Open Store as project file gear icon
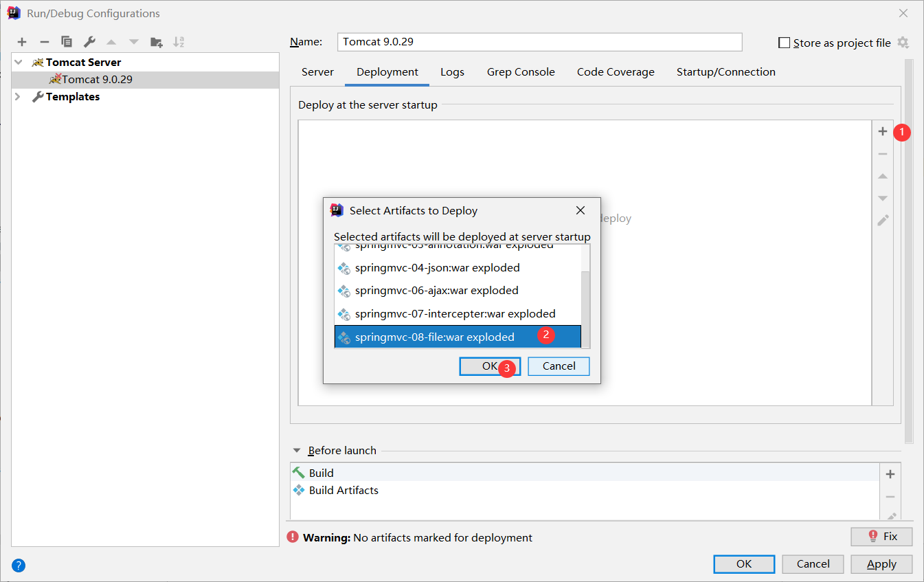924x582 pixels. coord(903,43)
